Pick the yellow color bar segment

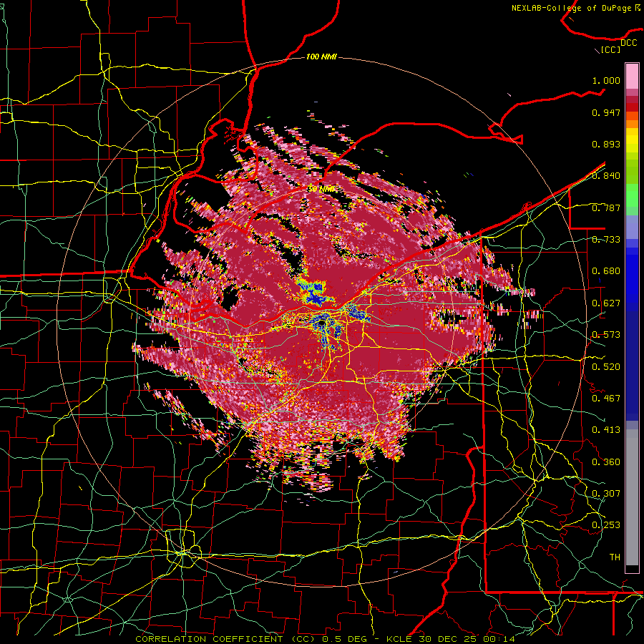pos(632,141)
